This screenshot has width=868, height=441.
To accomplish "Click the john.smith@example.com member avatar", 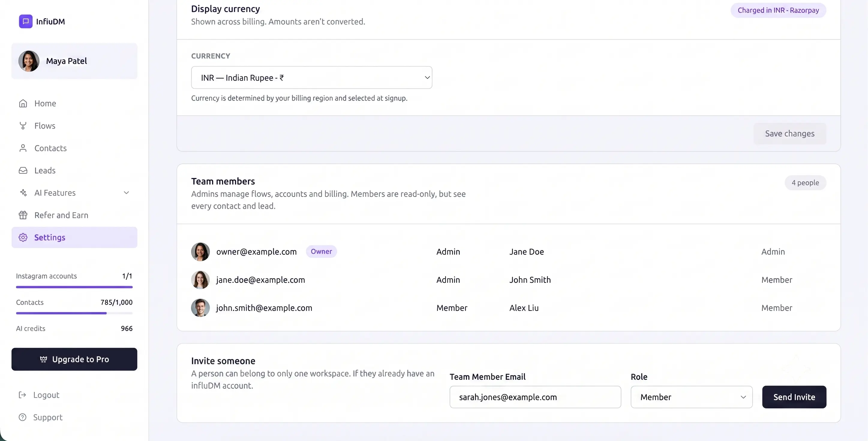I will point(200,308).
